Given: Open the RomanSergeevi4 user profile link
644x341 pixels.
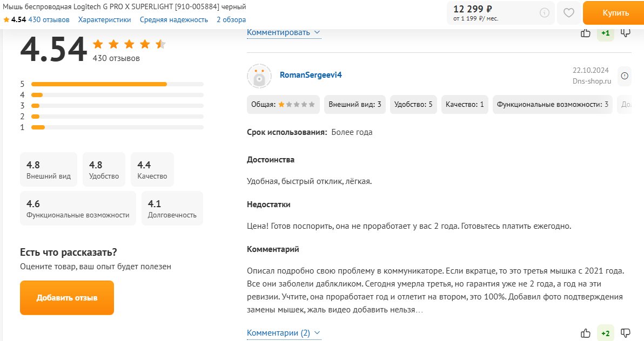Looking at the screenshot, I should (x=311, y=74).
